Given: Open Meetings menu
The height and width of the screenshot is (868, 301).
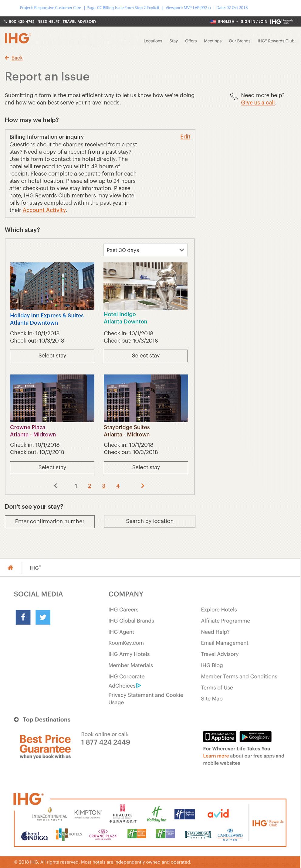Looking at the screenshot, I should (x=212, y=41).
